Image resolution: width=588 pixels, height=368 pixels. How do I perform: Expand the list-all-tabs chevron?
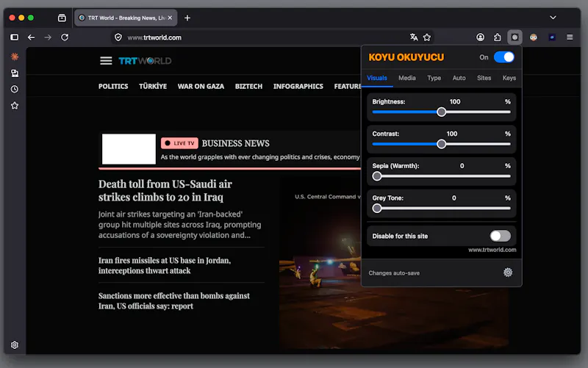(553, 18)
